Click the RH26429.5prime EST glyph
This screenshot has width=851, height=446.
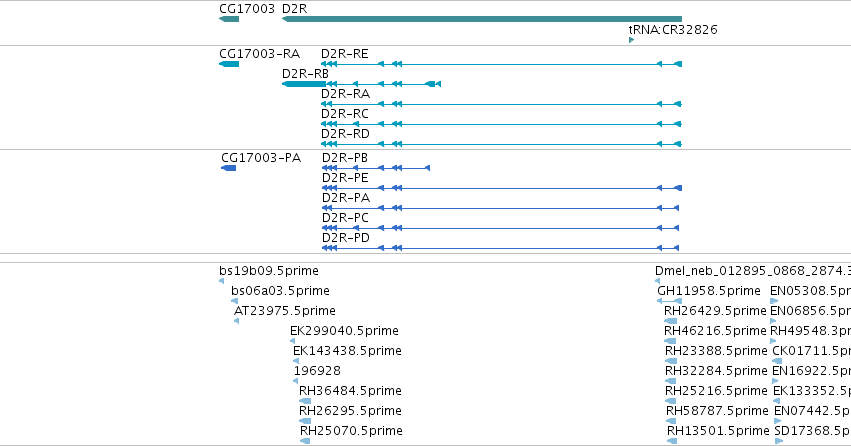click(x=670, y=321)
